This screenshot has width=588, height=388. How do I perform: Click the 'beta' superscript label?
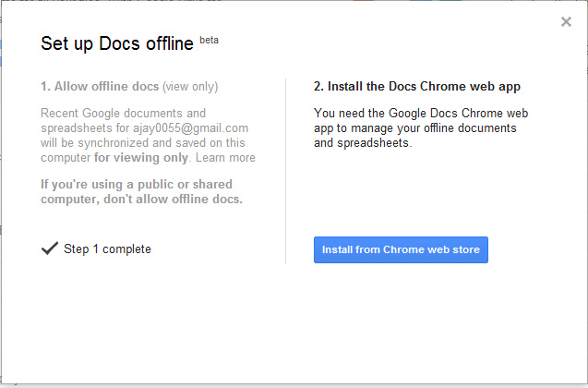209,40
